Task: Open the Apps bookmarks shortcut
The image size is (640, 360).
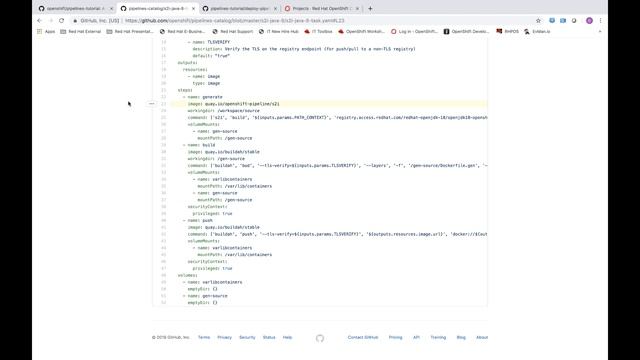Action: click(x=46, y=31)
